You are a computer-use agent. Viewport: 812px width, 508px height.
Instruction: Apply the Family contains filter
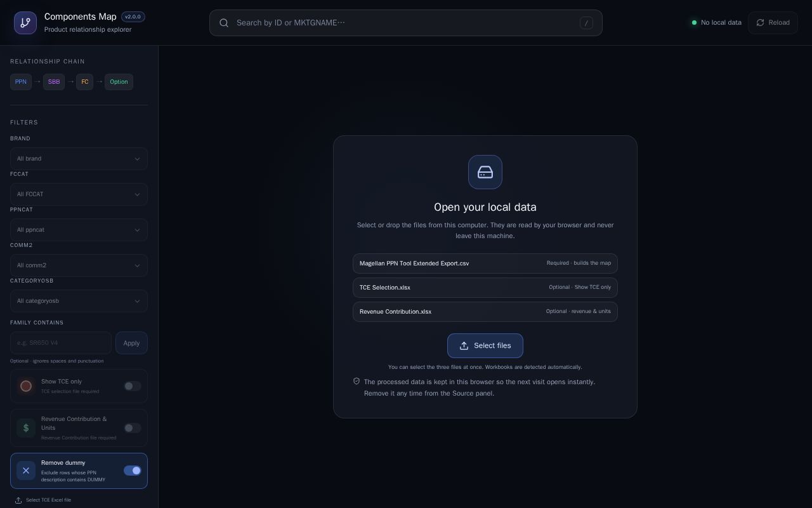click(x=131, y=343)
